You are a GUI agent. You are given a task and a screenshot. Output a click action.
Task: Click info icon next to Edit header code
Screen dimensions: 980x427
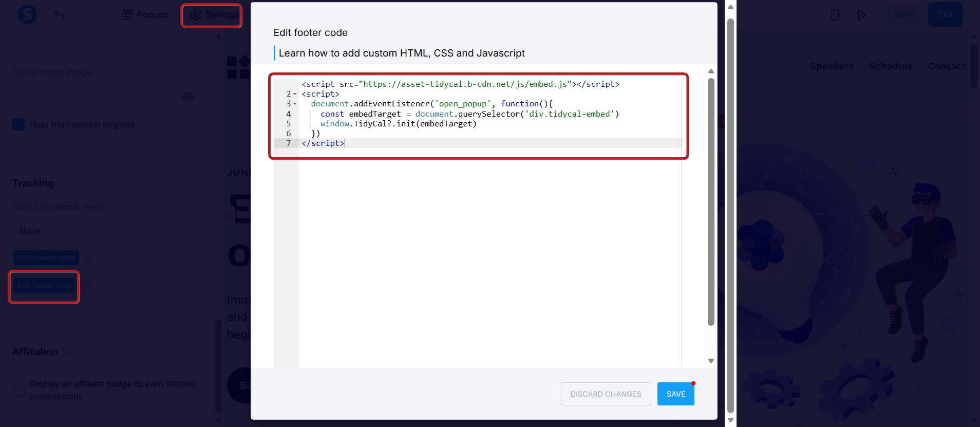[x=88, y=257]
